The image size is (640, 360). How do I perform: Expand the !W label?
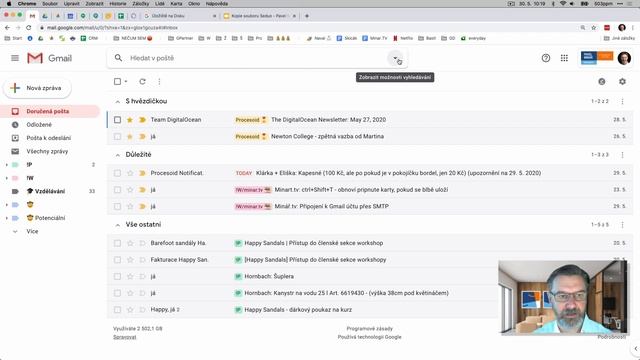pos(6,178)
